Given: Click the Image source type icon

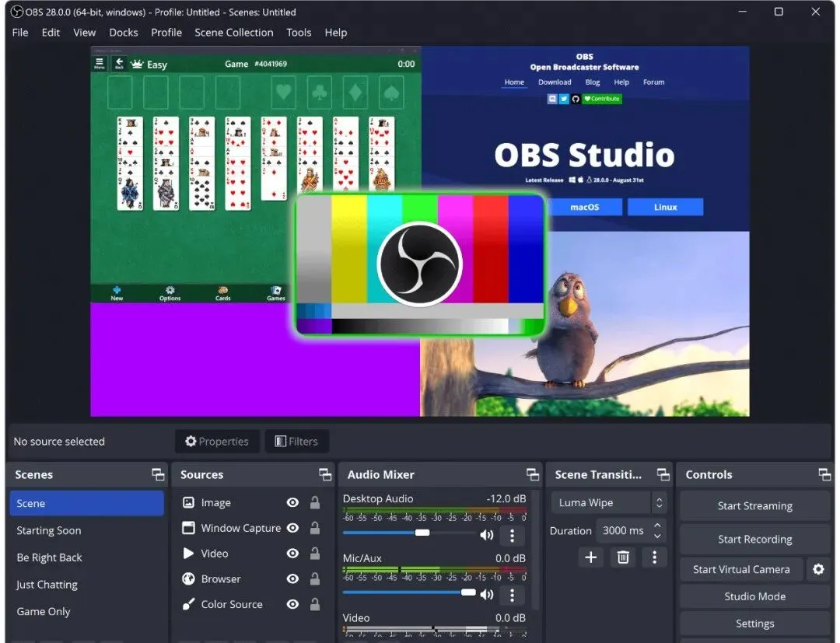Looking at the screenshot, I should [x=188, y=502].
